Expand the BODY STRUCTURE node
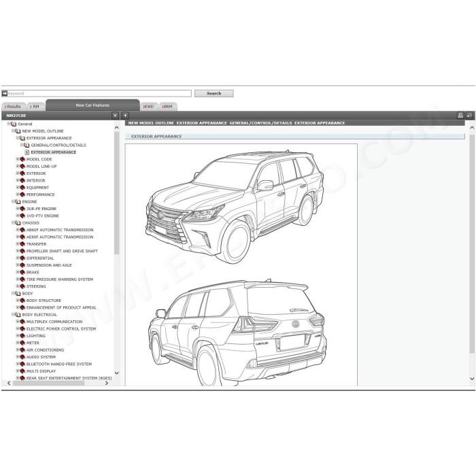Screen dimensions: 476x476 18,301
